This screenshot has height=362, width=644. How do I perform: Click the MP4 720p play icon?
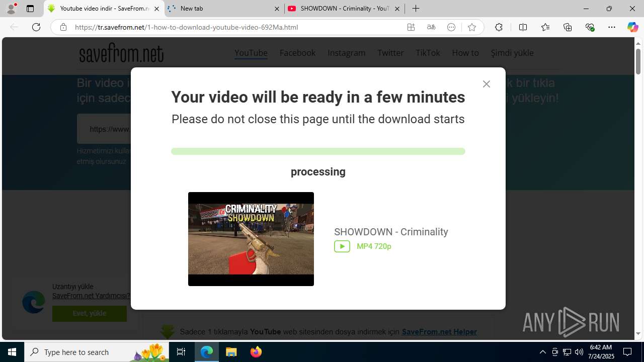[342, 246]
